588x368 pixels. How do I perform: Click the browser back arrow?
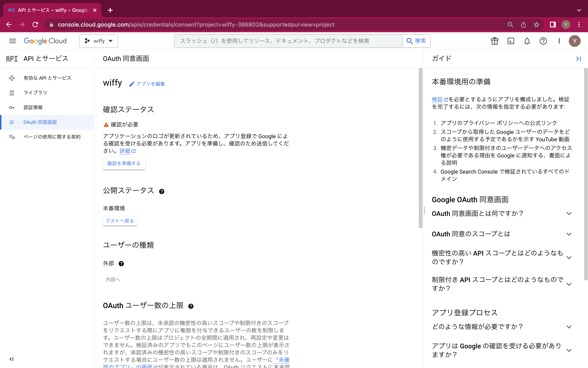pyautogui.click(x=9, y=25)
